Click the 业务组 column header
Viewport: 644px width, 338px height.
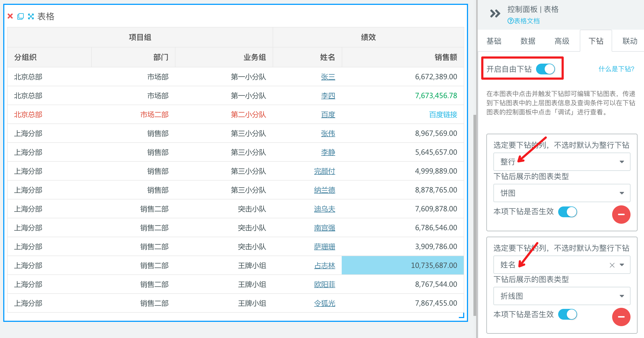[x=224, y=57]
